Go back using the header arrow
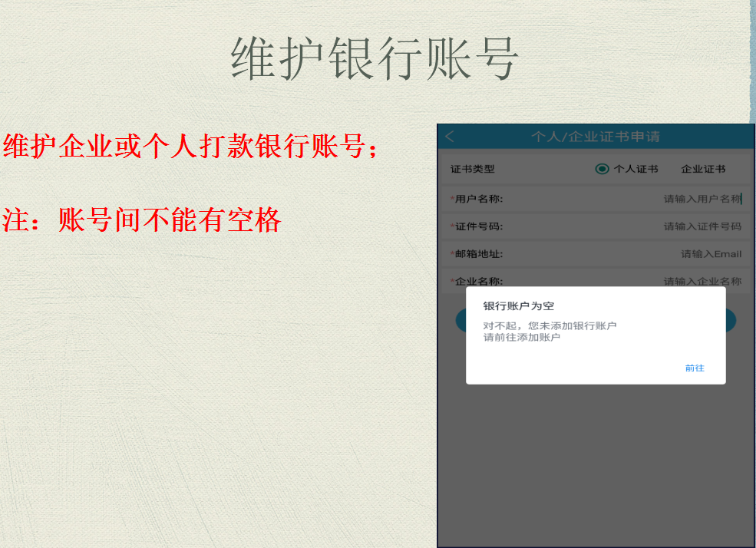756x548 pixels. pos(450,137)
